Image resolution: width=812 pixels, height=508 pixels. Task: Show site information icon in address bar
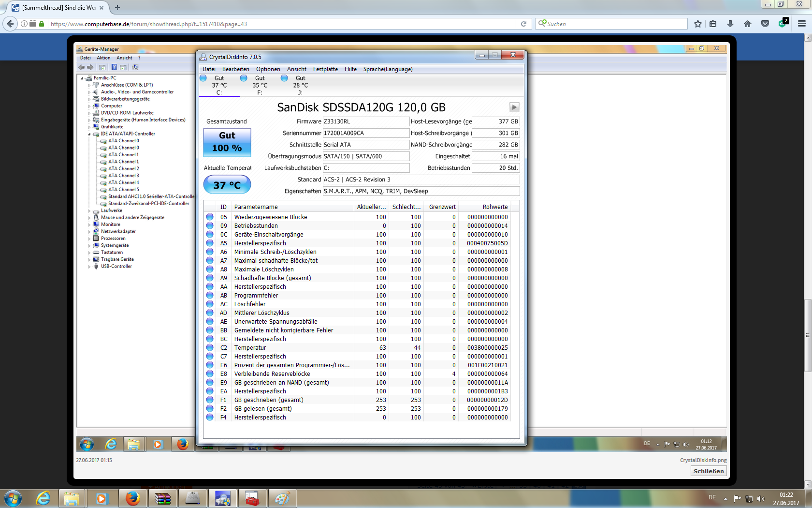(24, 24)
